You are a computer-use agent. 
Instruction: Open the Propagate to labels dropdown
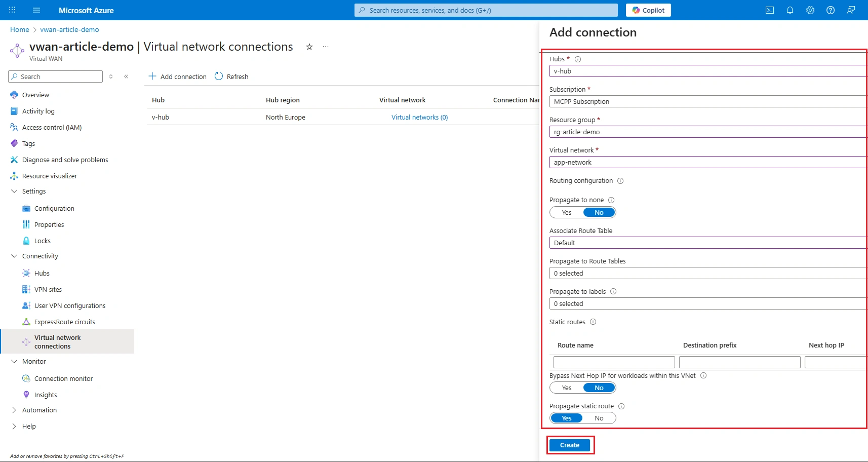tap(708, 303)
